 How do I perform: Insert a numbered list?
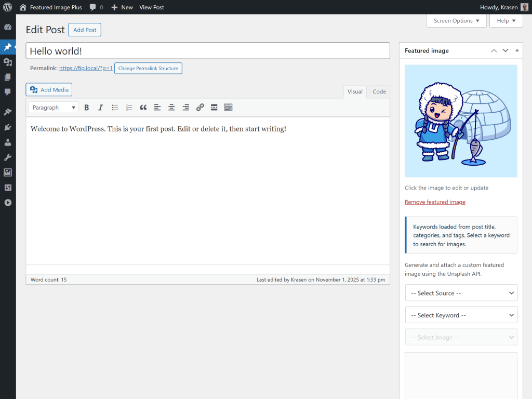coord(129,108)
